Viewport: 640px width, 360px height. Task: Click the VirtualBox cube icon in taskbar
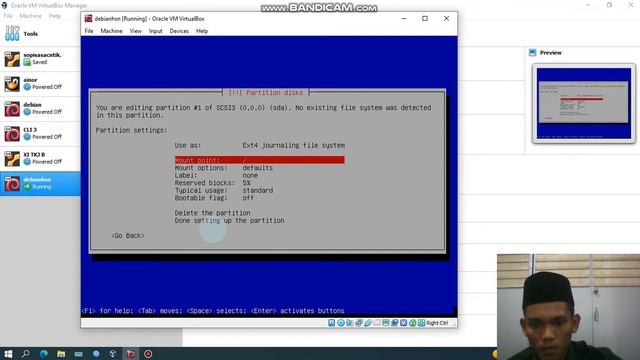point(113,354)
